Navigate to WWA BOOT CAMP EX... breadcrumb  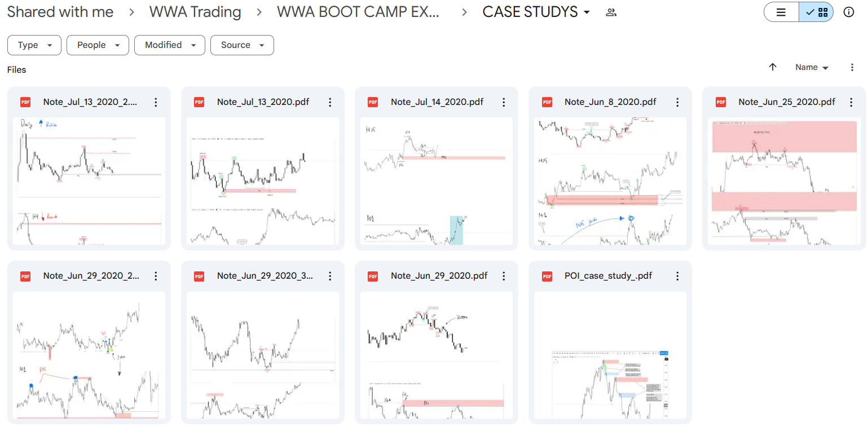[358, 12]
